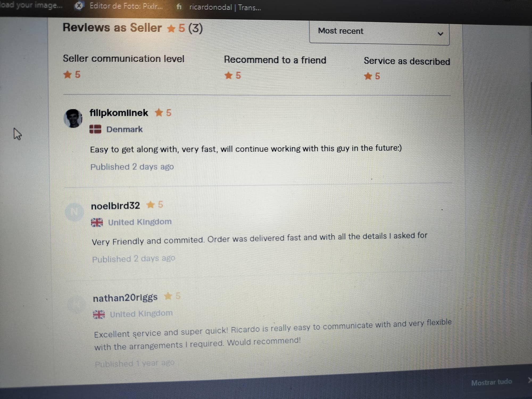Open noelbird32's reviewer username
The image size is (532, 399).
[x=115, y=206]
